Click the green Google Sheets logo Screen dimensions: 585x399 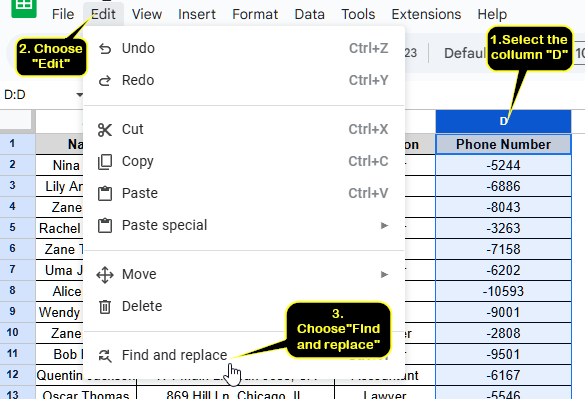click(24, 7)
